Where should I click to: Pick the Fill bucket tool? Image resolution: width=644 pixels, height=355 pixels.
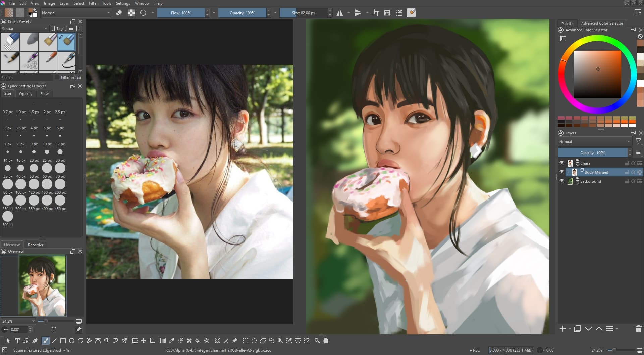(x=198, y=341)
